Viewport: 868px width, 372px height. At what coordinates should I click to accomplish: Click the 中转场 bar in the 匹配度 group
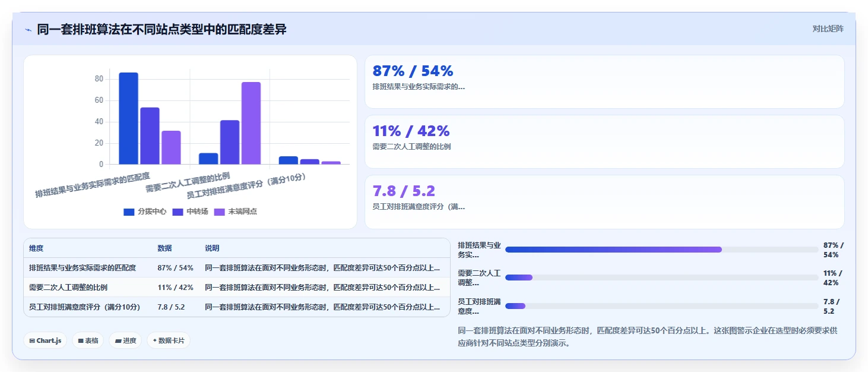(x=150, y=136)
